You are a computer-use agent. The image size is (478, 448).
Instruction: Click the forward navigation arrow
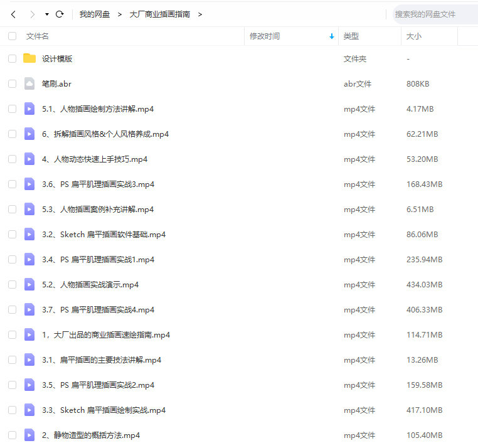pyautogui.click(x=32, y=14)
